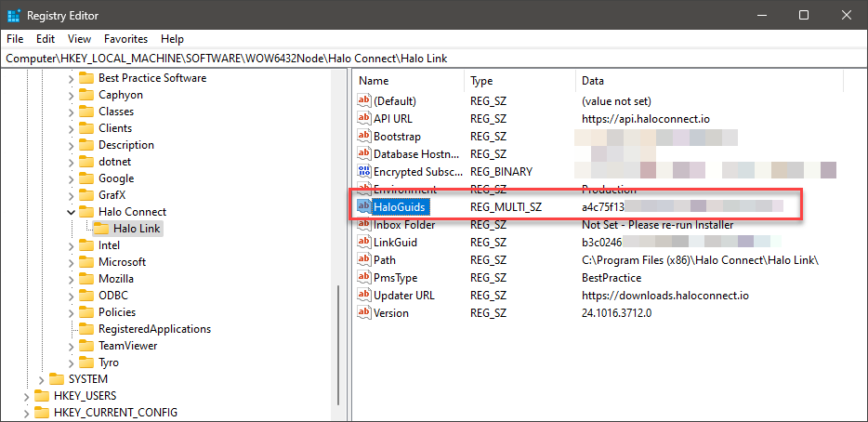Open the View menu
Image resolution: width=868 pixels, height=422 pixels.
pos(79,39)
